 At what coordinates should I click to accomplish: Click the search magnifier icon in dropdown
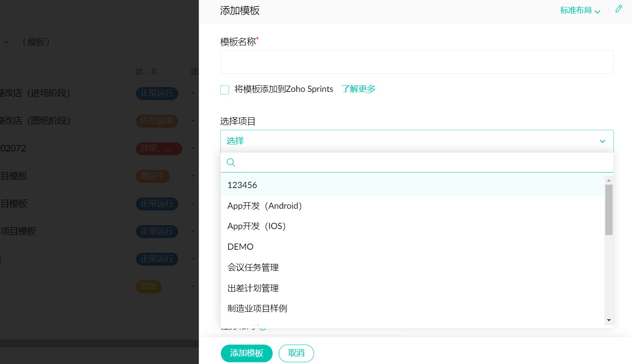coord(231,163)
